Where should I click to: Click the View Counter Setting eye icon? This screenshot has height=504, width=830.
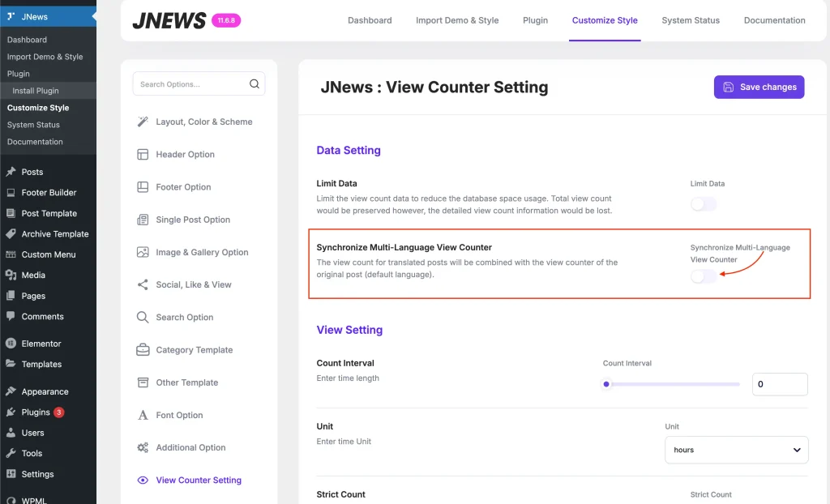(143, 480)
